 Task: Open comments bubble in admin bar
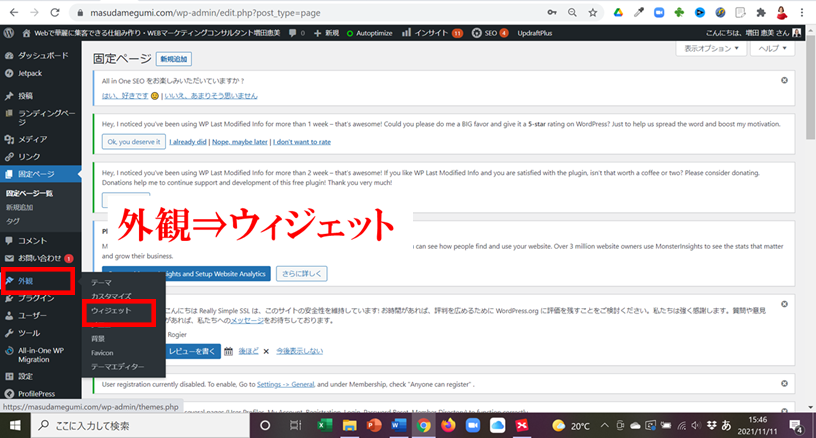coord(296,33)
